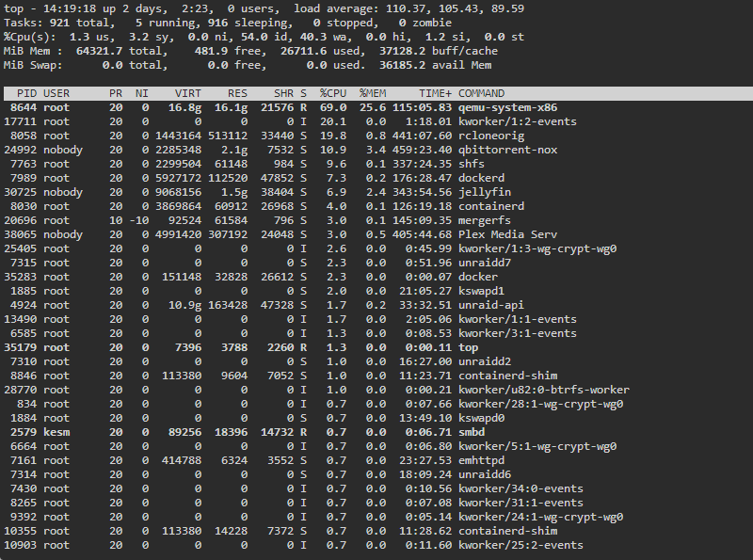Click the 459:23.40 time value
The image size is (753, 560).
click(x=422, y=150)
